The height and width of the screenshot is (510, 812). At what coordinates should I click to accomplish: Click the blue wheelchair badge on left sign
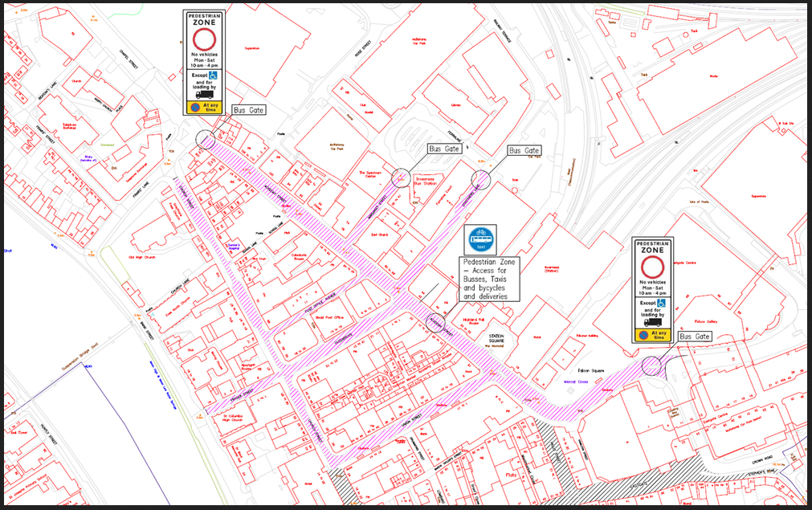[214, 75]
